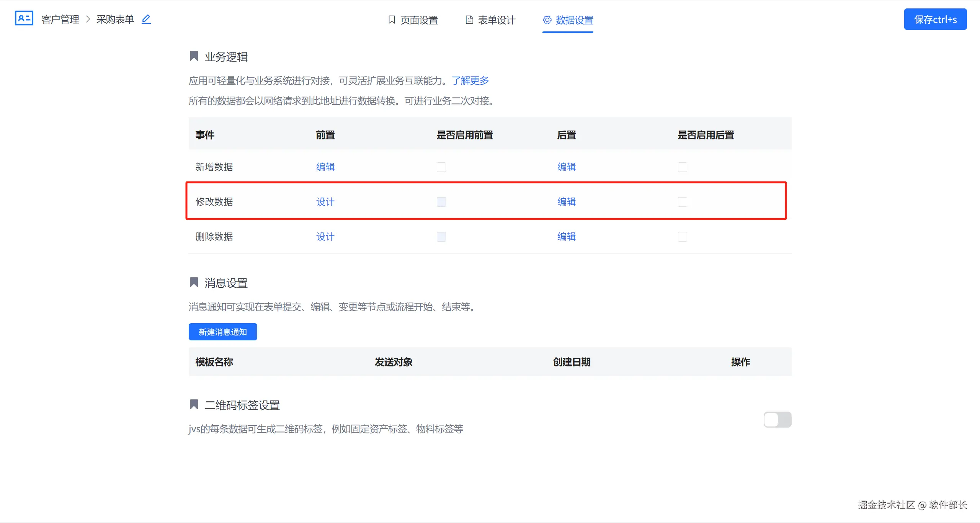Screen dimensions: 980x523
Task: Tick 是否启用后置 checkbox for 删除数据
Action: [x=682, y=237]
